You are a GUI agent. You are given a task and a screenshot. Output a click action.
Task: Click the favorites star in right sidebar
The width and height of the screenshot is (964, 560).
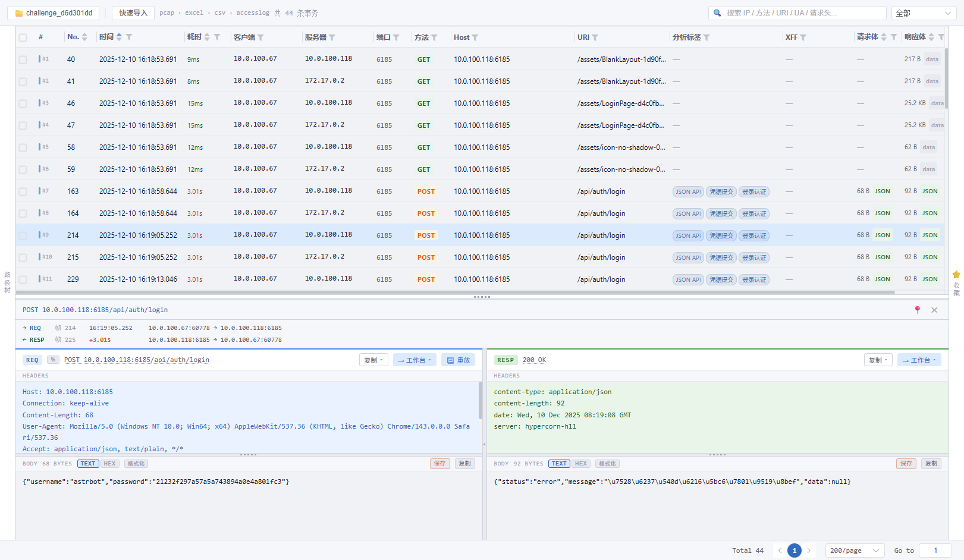956,275
